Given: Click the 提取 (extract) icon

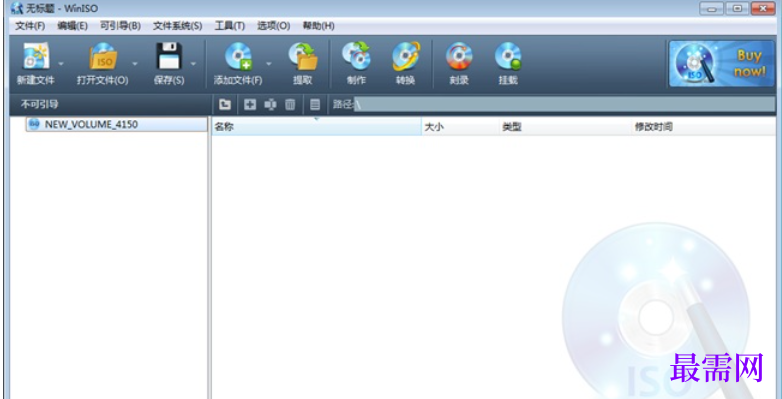Looking at the screenshot, I should (x=303, y=56).
